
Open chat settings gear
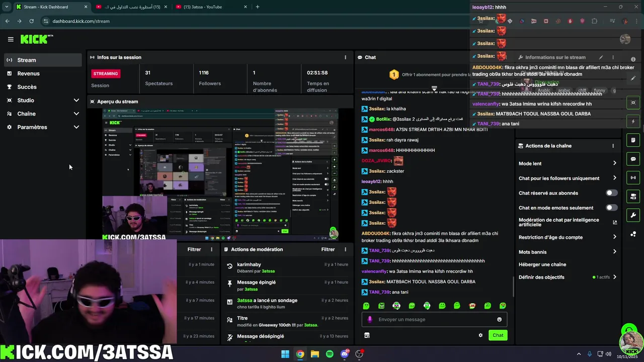[480, 335]
